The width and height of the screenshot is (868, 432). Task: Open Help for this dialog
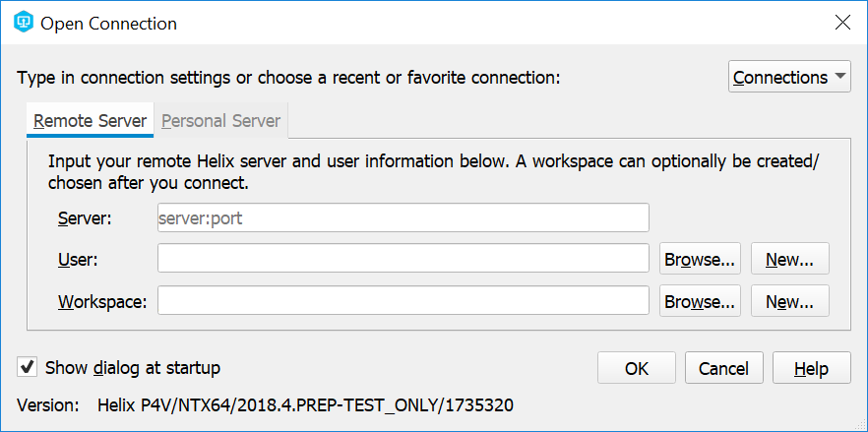point(811,368)
